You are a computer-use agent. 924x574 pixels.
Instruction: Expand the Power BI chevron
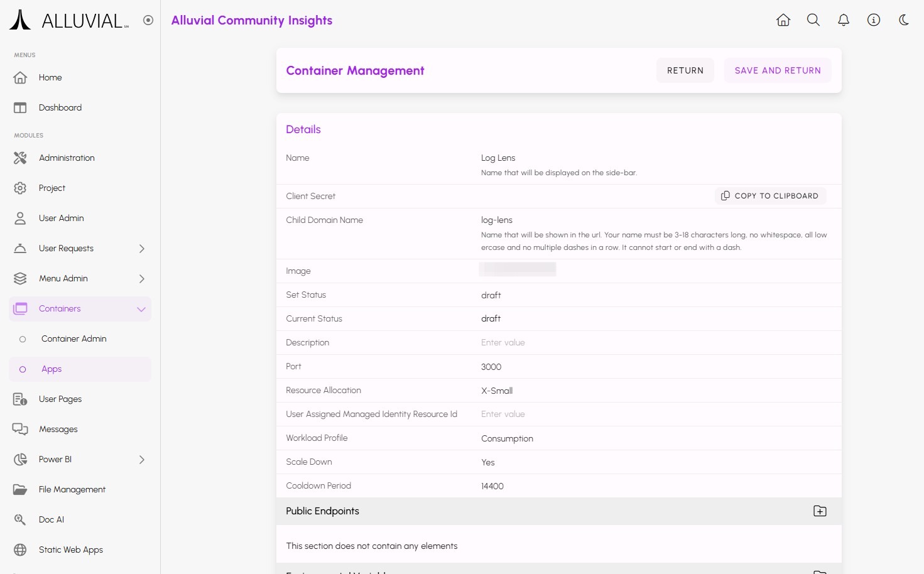pyautogui.click(x=142, y=460)
